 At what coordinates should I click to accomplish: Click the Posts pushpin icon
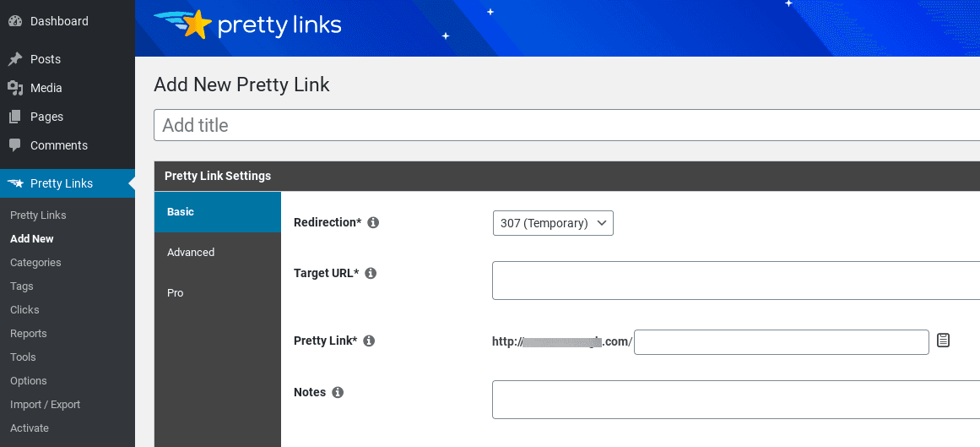(x=15, y=59)
